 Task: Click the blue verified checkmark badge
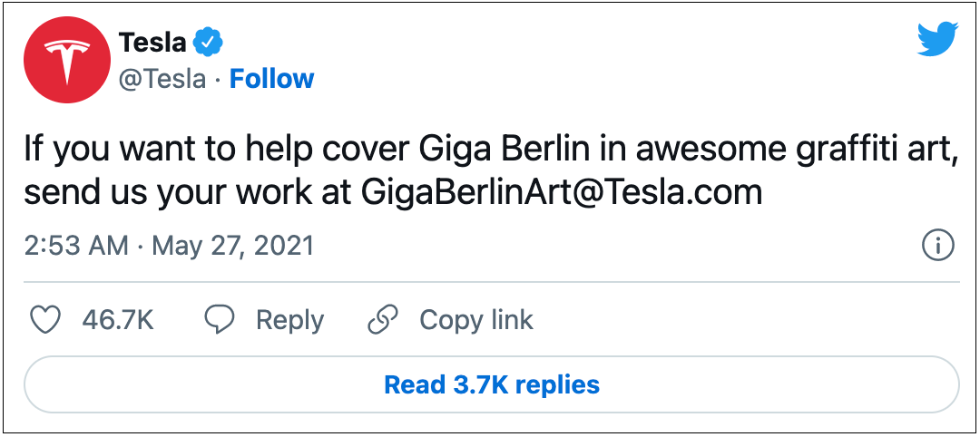coord(210,42)
